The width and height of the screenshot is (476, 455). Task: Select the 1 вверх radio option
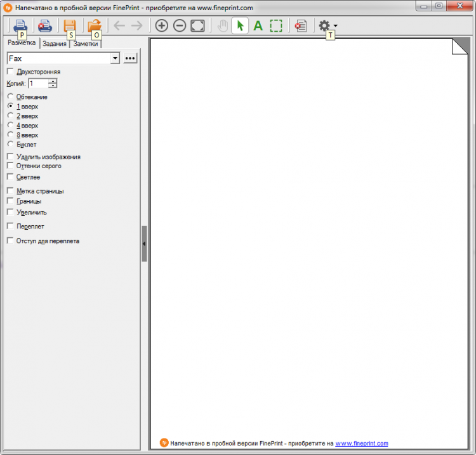point(10,106)
